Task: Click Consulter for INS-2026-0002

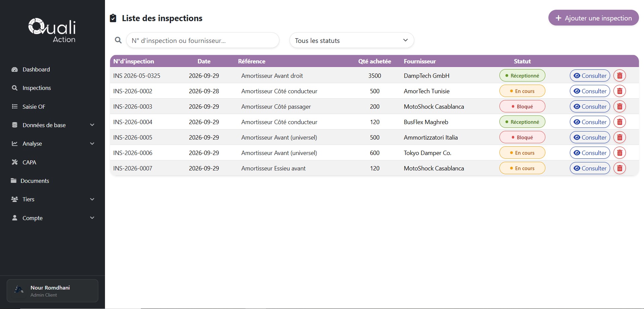Action: pos(590,91)
